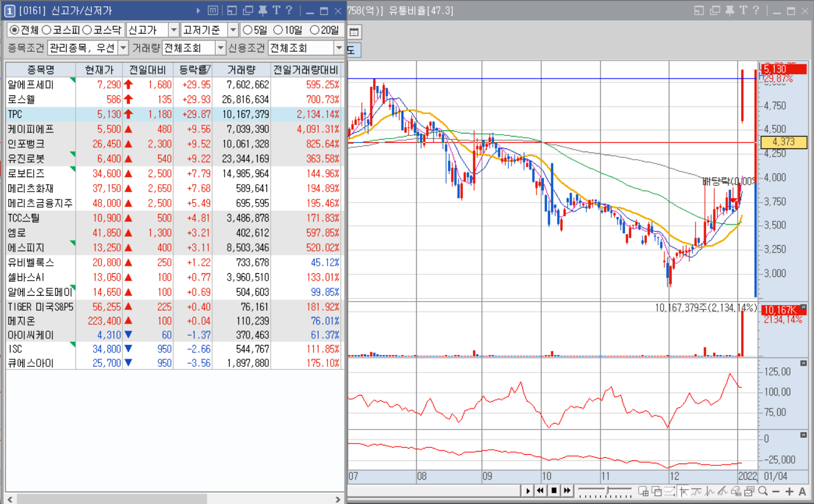Viewport: 814px width, 504px height.
Task: Select the 유진로봇 stock row
Action: (x=174, y=158)
